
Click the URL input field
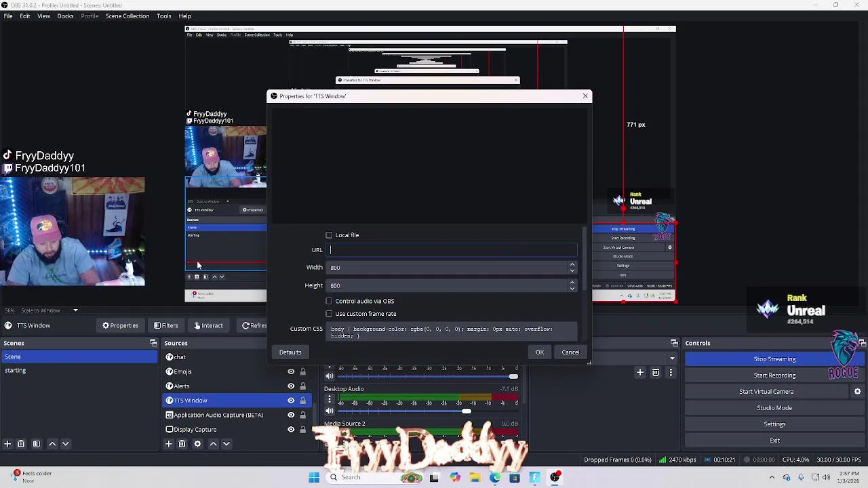452,250
